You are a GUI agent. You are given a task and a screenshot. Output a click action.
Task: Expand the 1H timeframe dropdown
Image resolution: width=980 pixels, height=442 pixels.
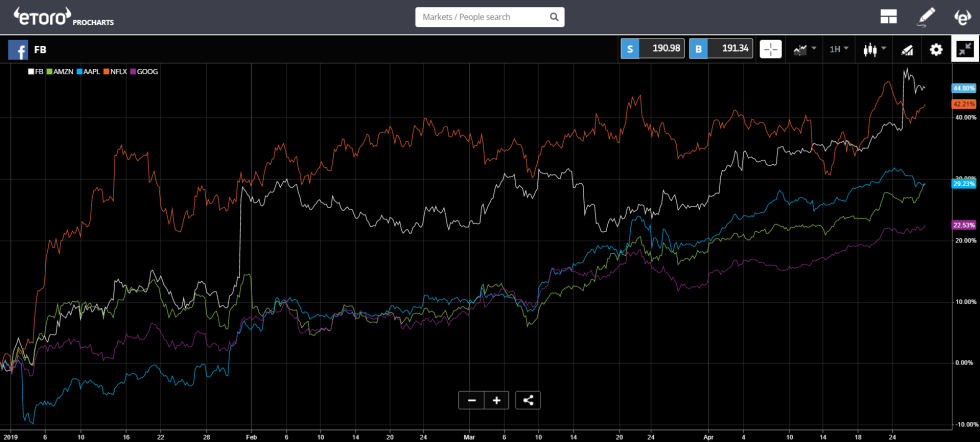(x=838, y=49)
